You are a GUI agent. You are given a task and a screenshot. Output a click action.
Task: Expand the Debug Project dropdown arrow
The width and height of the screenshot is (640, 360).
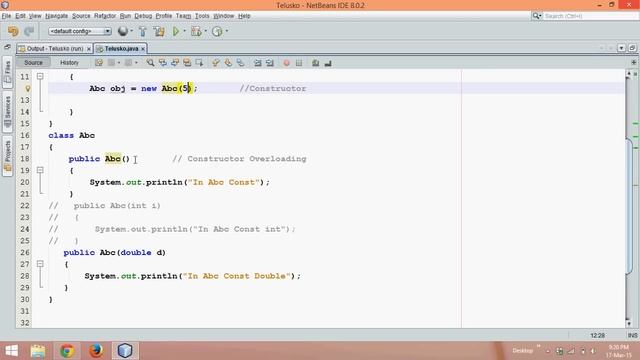pyautogui.click(x=205, y=31)
